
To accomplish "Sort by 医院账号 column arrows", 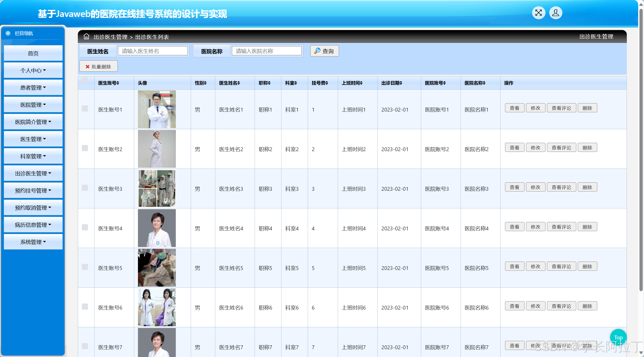I will click(x=444, y=83).
